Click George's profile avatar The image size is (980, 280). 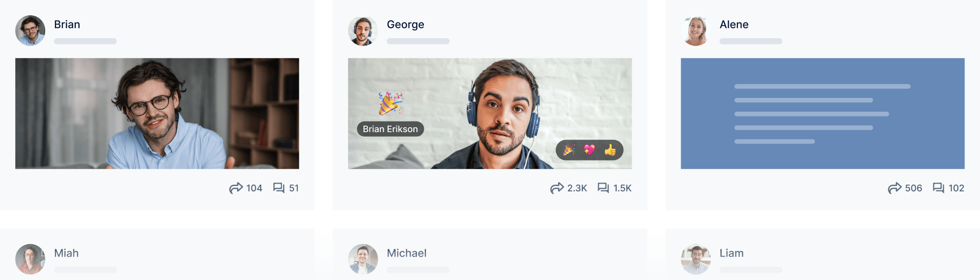[x=363, y=30]
